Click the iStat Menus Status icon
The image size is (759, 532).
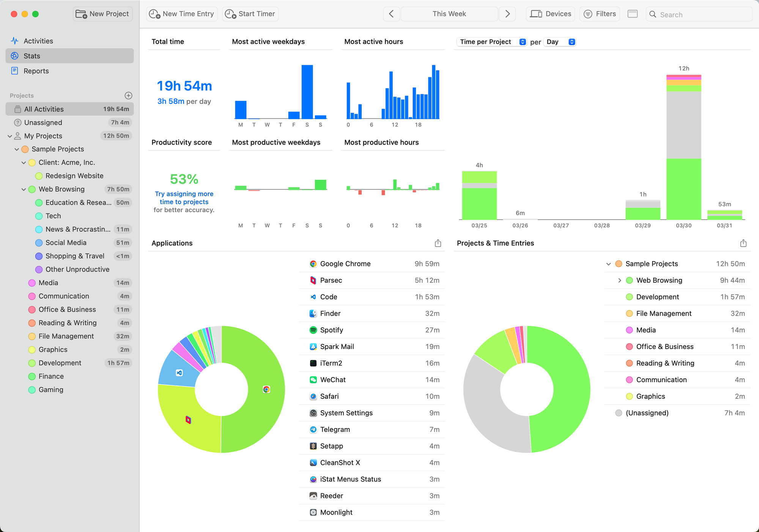click(x=313, y=479)
